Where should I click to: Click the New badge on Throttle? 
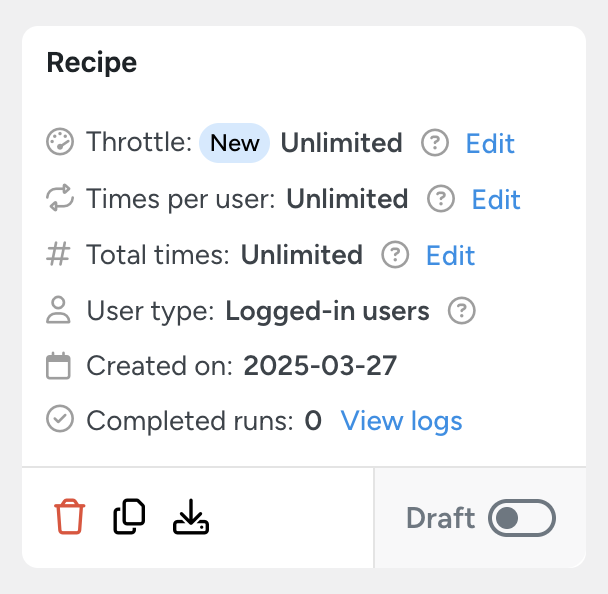[235, 144]
